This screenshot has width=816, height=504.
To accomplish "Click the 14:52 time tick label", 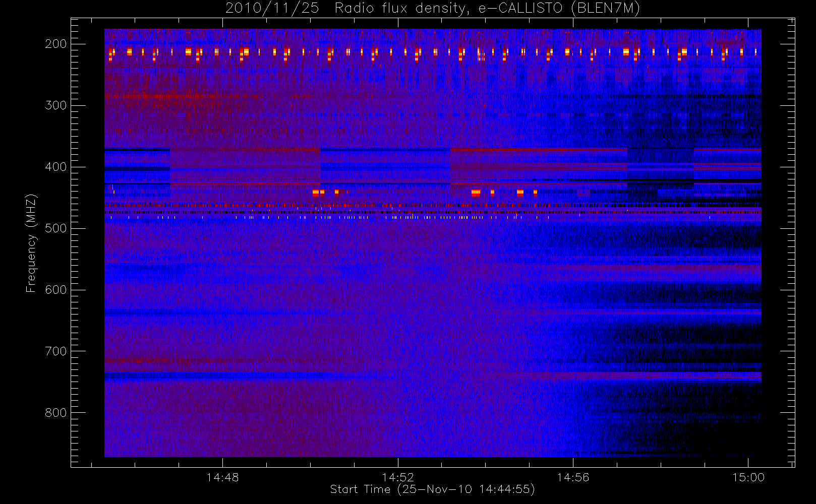I will pyautogui.click(x=398, y=477).
